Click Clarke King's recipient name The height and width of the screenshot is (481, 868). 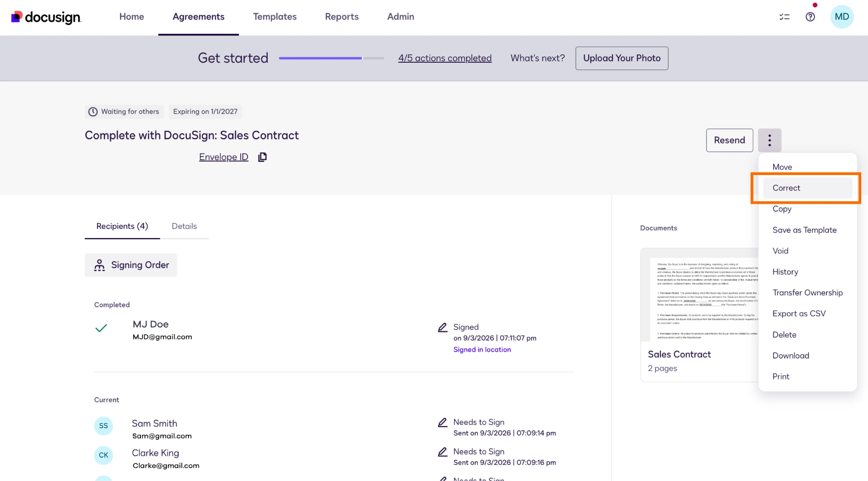tap(155, 453)
